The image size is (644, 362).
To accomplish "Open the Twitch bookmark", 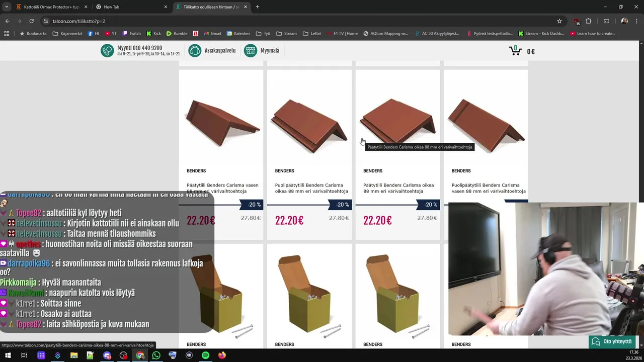I will 131,34.
